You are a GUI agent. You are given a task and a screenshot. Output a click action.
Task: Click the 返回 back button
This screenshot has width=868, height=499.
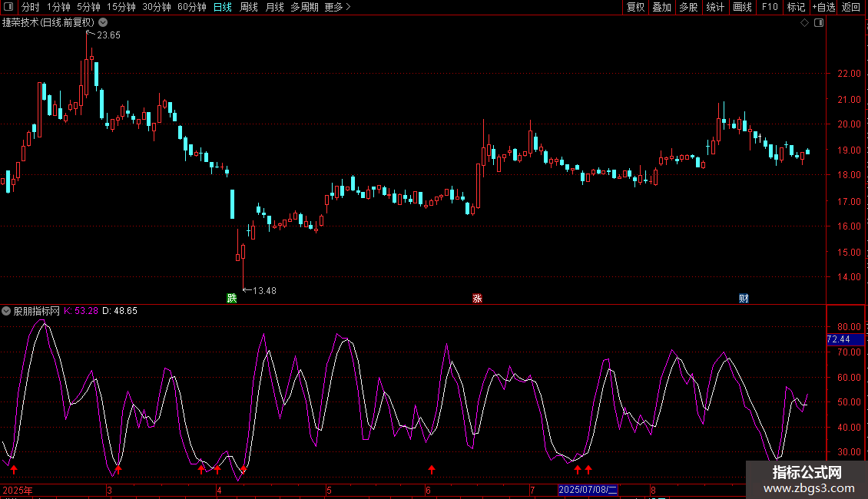coord(851,7)
